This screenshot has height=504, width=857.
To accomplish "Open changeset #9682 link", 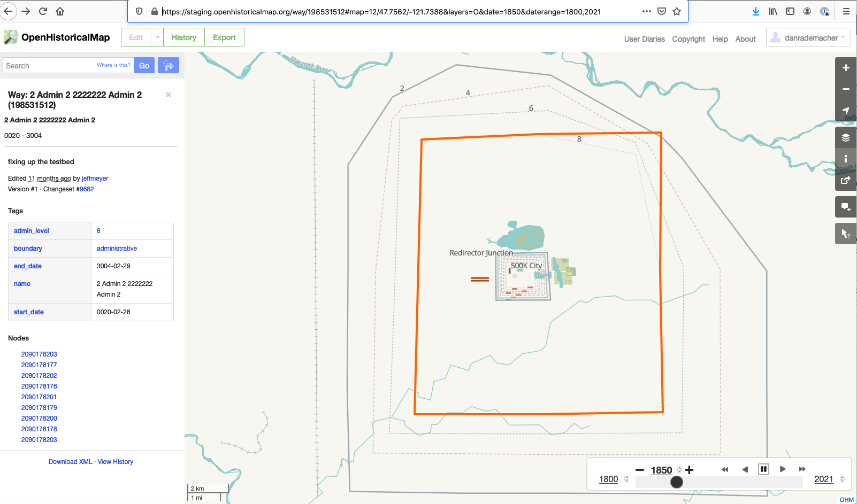I will click(86, 189).
